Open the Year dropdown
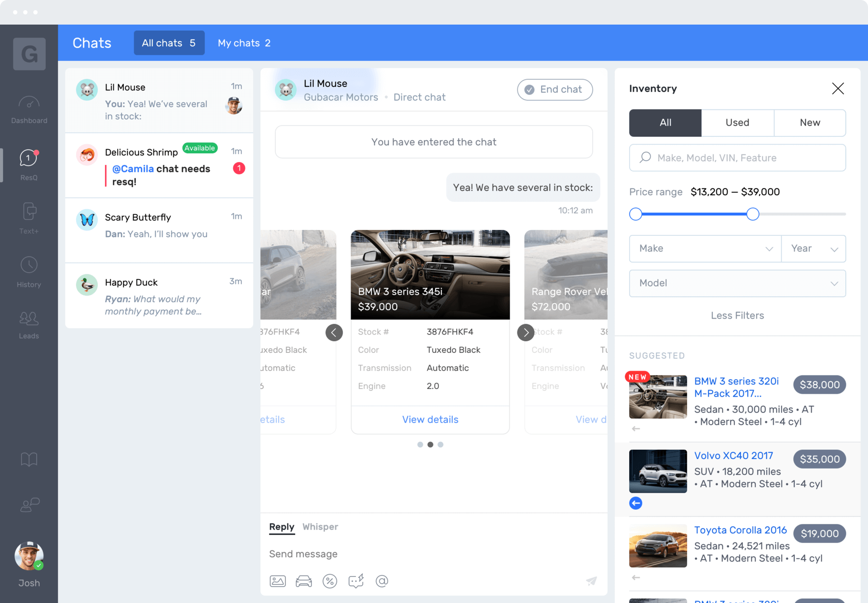Image resolution: width=868 pixels, height=603 pixels. pos(814,248)
